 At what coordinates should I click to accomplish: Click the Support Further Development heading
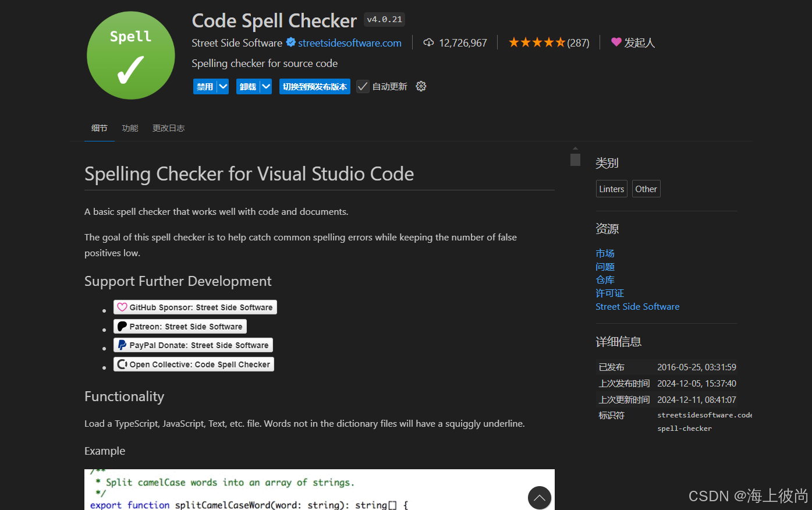178,281
